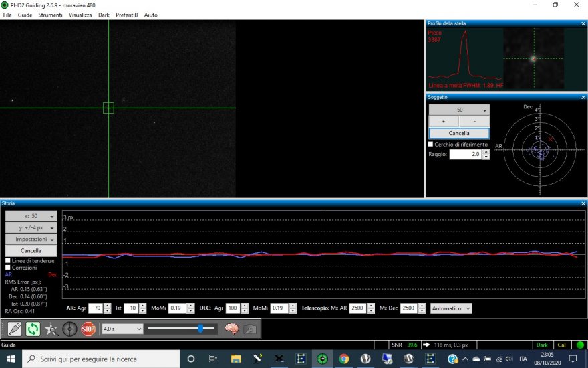Open the Soggetto 50 points dropdown
This screenshot has width=588, height=368.
pos(460,110)
